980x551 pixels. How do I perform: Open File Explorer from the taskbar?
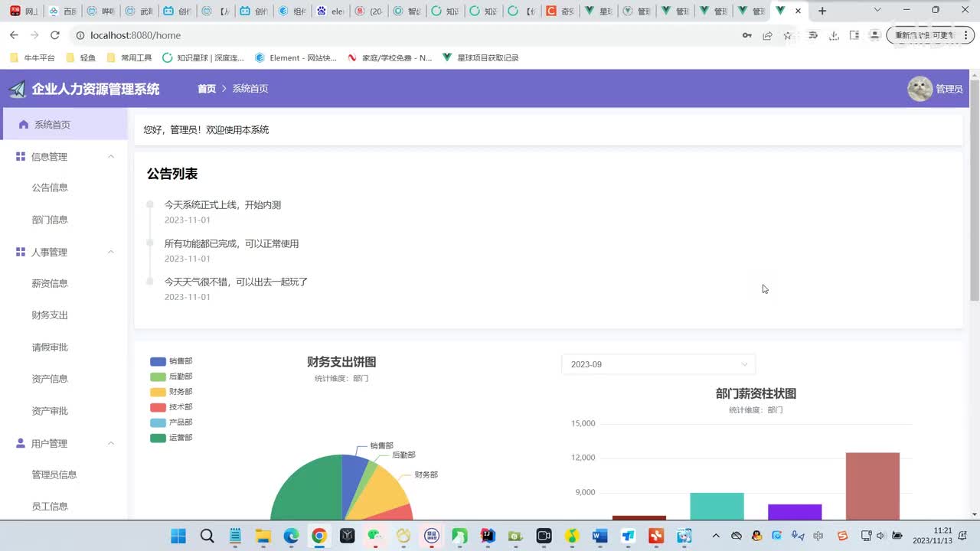pos(263,536)
